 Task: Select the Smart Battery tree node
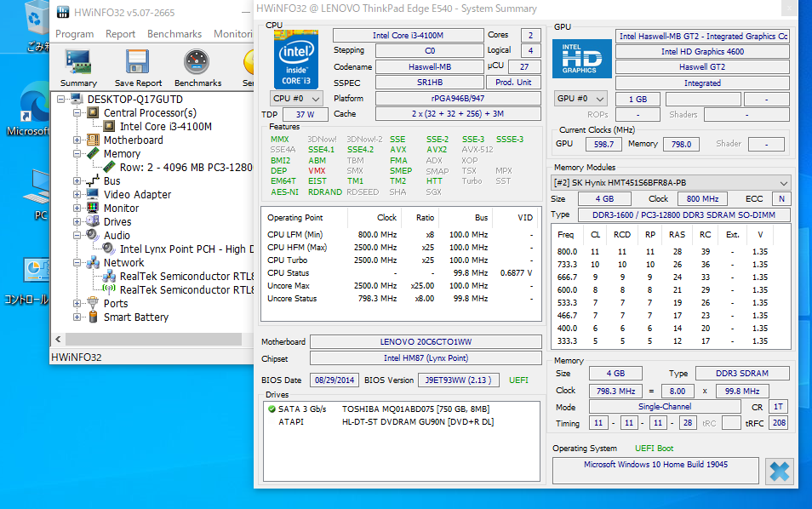pos(135,317)
